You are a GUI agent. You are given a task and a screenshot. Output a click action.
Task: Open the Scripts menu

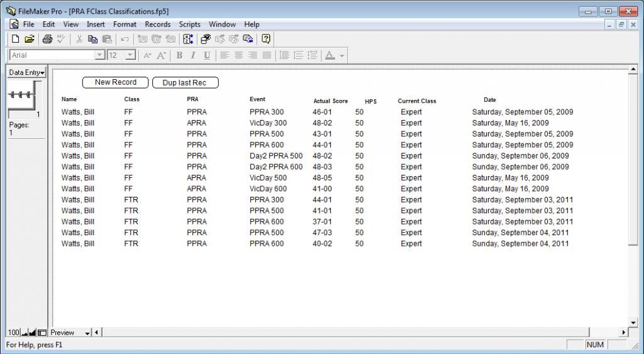[x=189, y=25]
